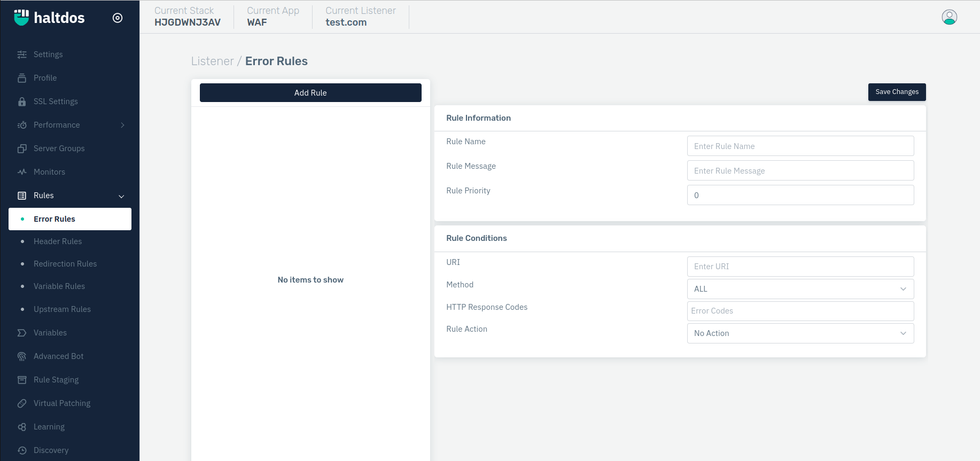The height and width of the screenshot is (461, 980).
Task: Click the Discovery history icon
Action: (22, 450)
